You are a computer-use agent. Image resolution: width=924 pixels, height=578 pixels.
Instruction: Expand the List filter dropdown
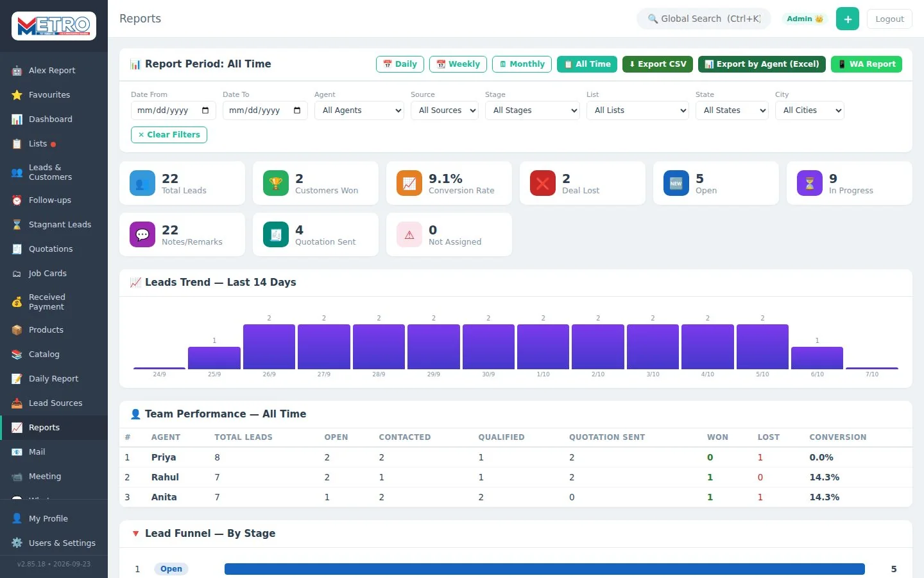[x=638, y=110]
